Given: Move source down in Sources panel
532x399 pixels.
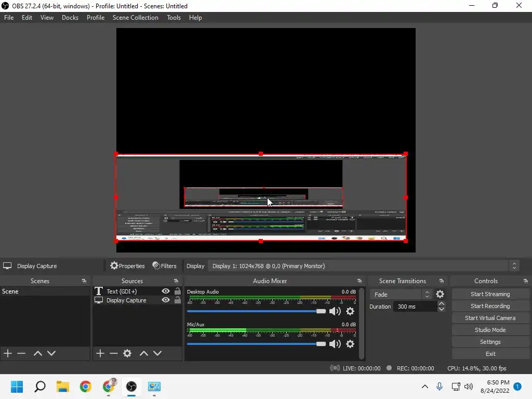Looking at the screenshot, I should 157,353.
